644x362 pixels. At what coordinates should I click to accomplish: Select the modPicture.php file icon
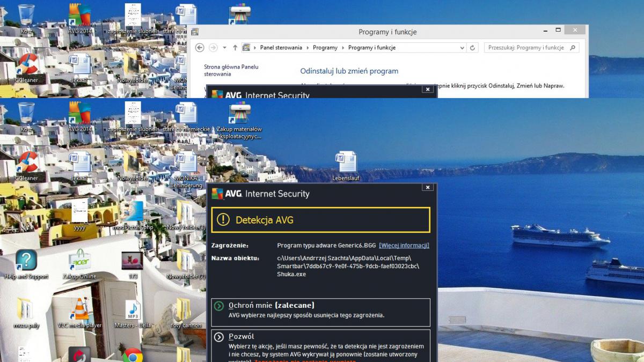coord(133,215)
